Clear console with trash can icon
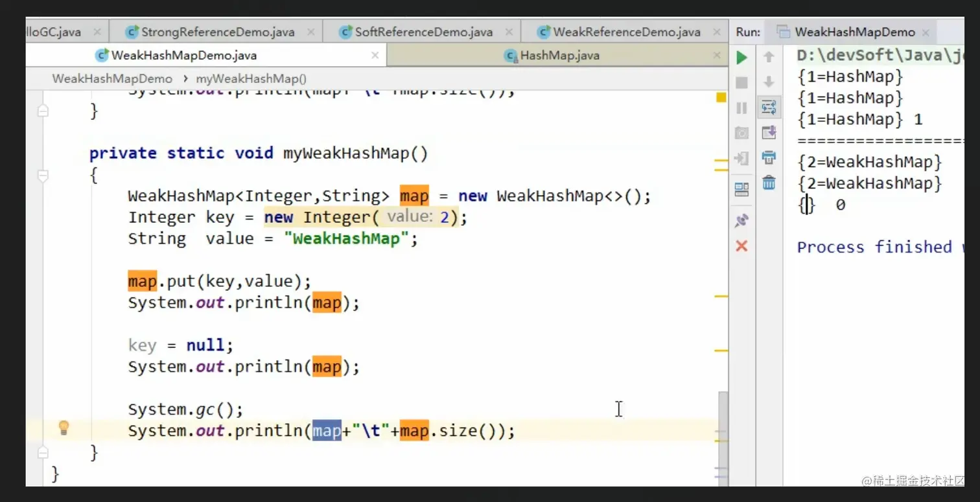The height and width of the screenshot is (502, 980). (769, 183)
